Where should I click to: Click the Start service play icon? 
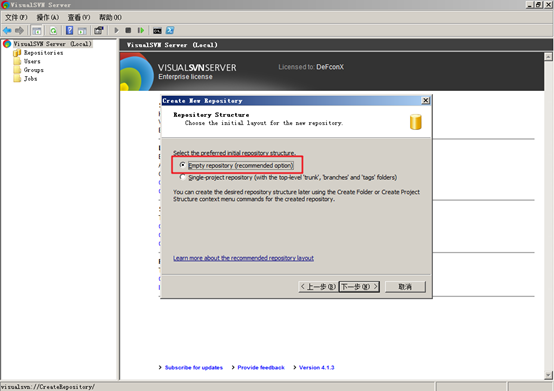click(x=116, y=31)
